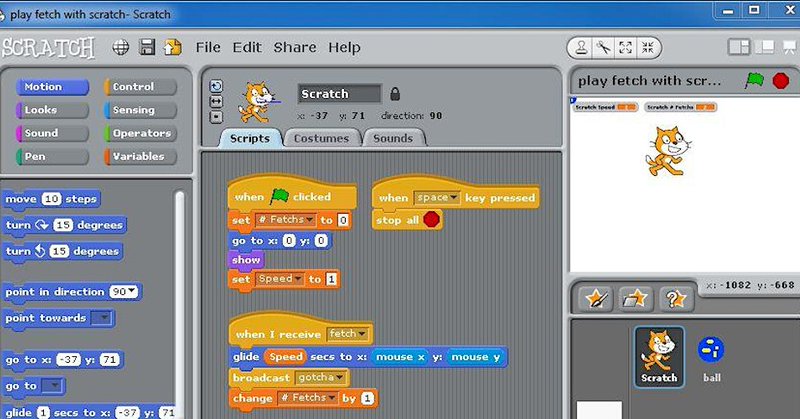Click the mouse x reporter in glide block

400,357
